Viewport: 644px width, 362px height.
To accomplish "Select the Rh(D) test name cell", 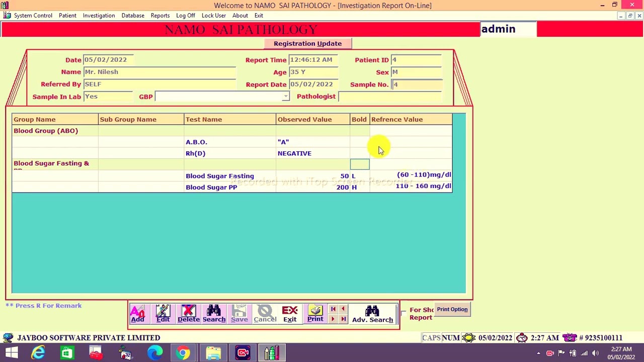I will [230, 153].
